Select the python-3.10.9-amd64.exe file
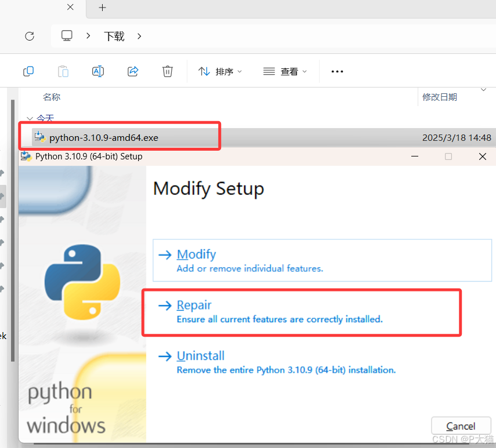 coord(103,137)
